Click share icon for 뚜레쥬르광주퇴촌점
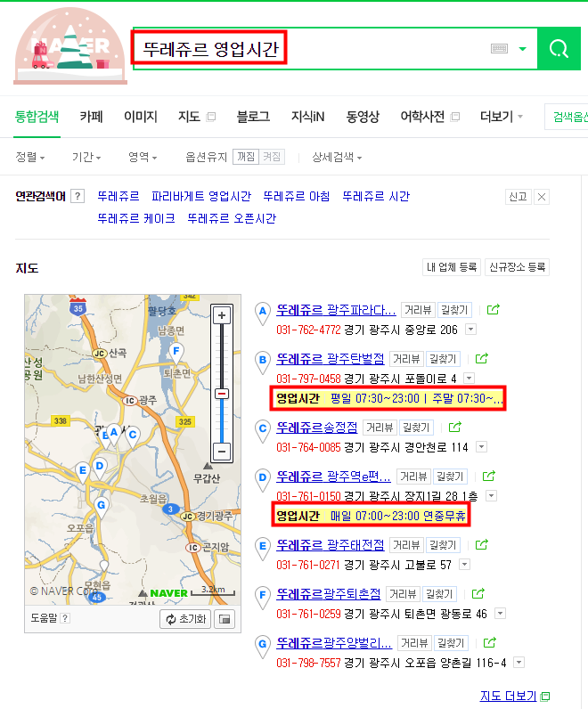Screen dimensions: 588x709 (478, 594)
